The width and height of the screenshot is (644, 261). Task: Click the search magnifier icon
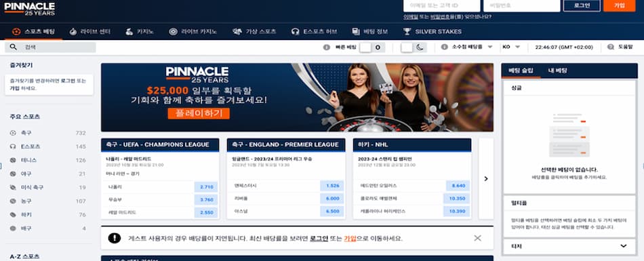coord(13,47)
